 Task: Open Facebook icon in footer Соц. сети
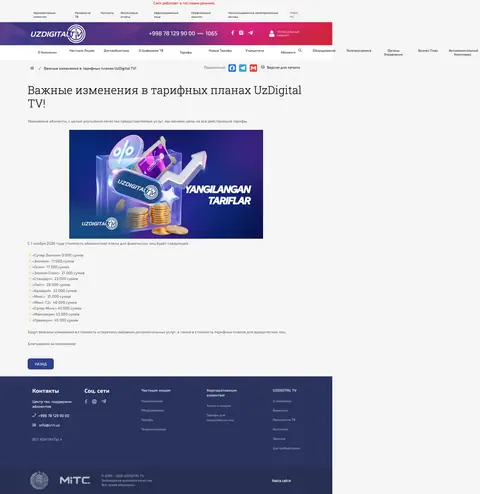[86, 401]
